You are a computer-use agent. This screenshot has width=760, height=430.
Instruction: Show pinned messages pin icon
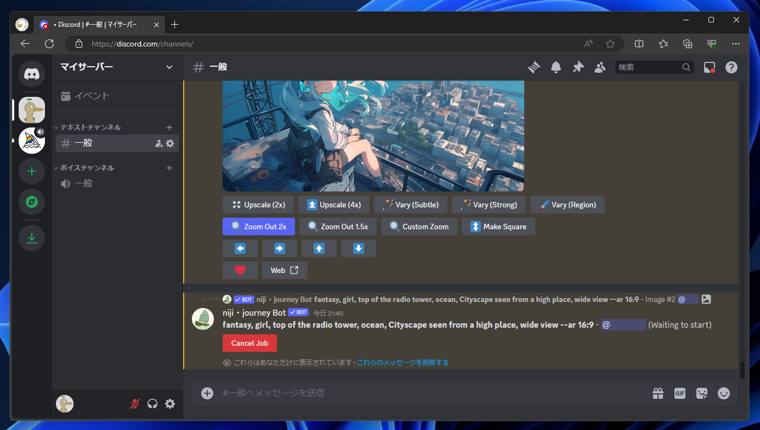(x=578, y=67)
